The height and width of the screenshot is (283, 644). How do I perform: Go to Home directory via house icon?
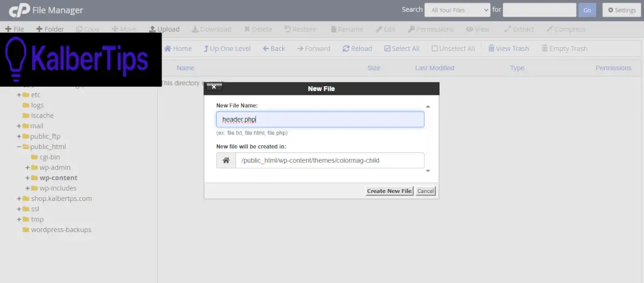[x=168, y=48]
